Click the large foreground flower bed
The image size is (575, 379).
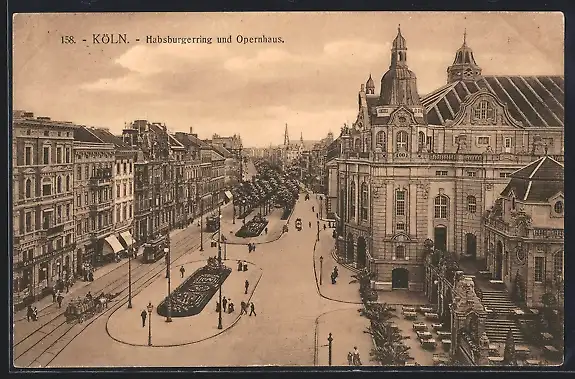[194, 291]
